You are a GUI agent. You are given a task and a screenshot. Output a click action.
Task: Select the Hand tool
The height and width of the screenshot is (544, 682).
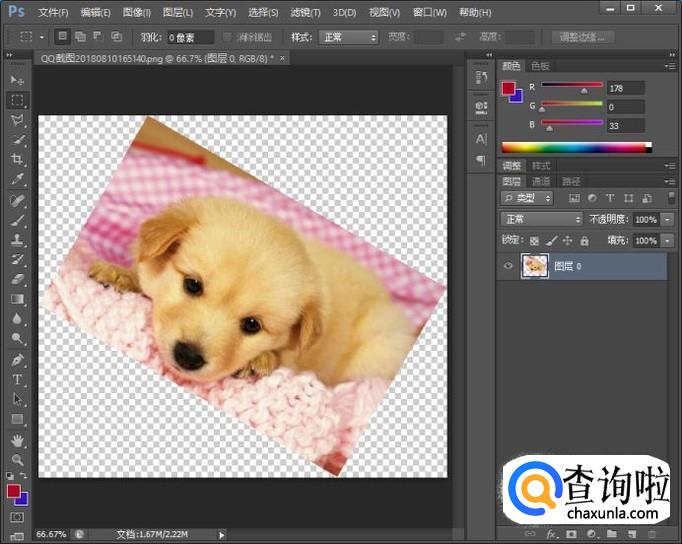click(18, 440)
